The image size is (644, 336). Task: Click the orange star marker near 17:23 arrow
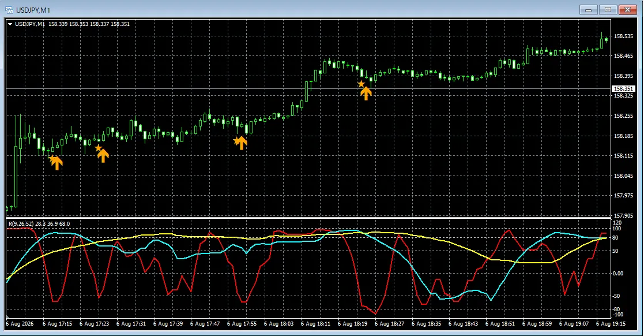(98, 148)
